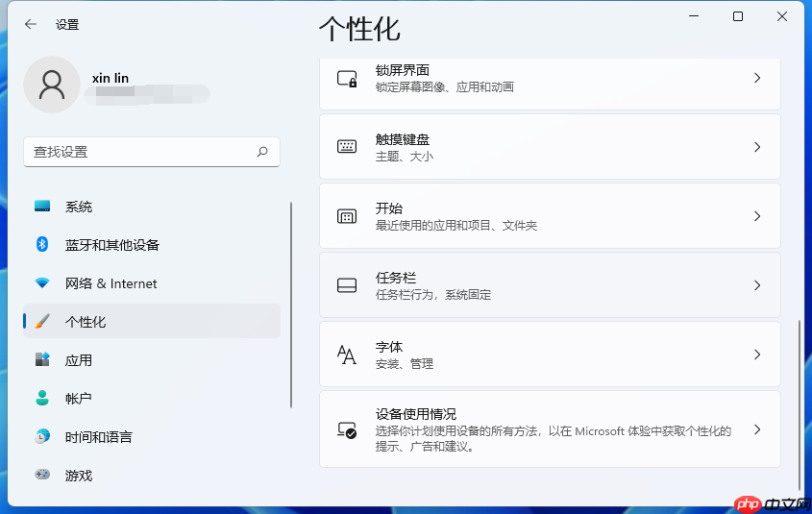Click the main content scrollbar
812x514 pixels.
[800, 404]
